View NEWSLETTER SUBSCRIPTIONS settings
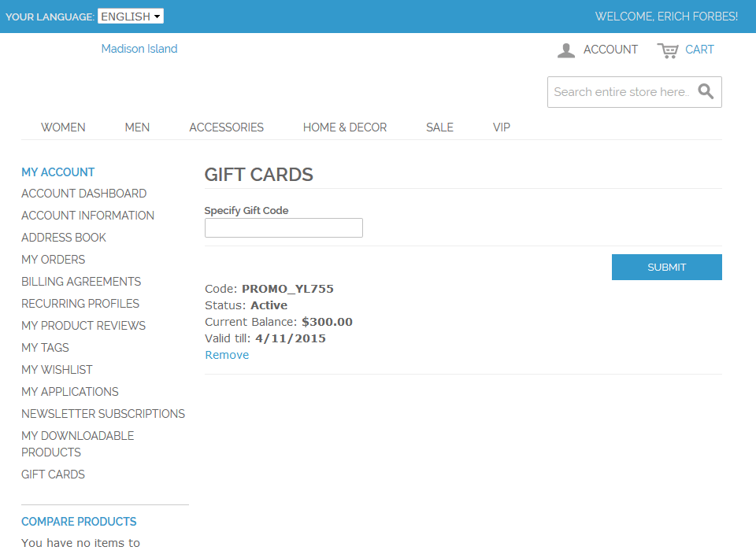This screenshot has width=756, height=554. point(103,413)
